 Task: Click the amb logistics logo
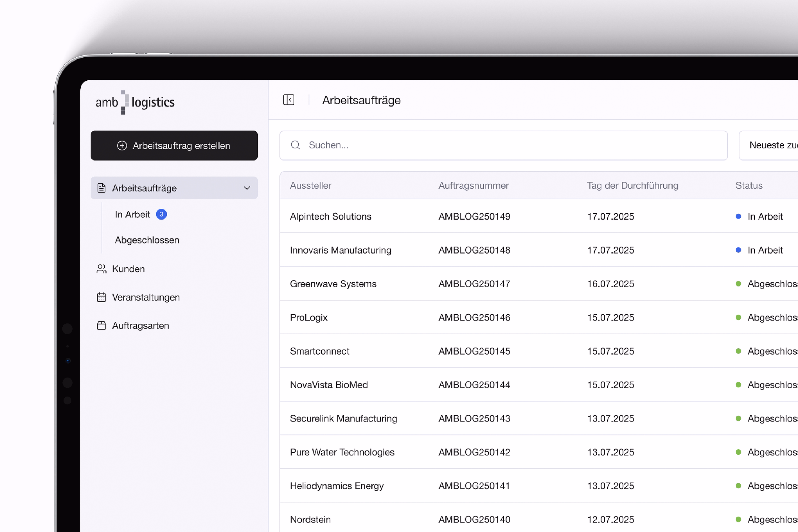point(135,102)
